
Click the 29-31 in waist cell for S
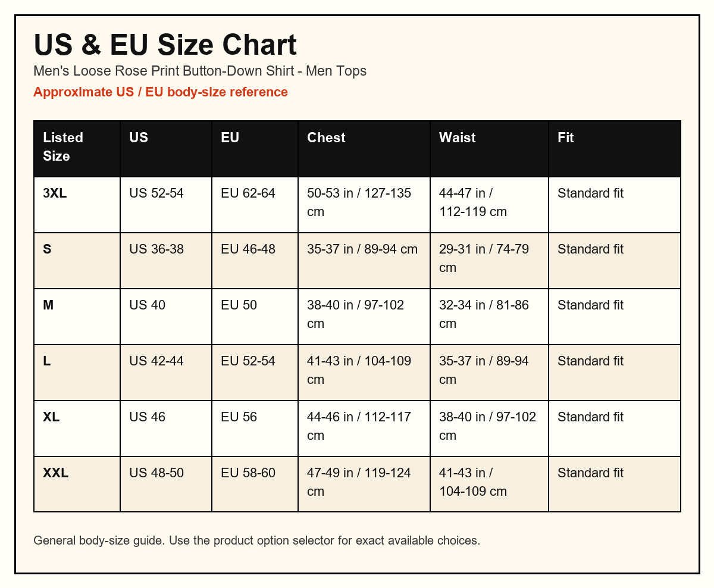(489, 261)
